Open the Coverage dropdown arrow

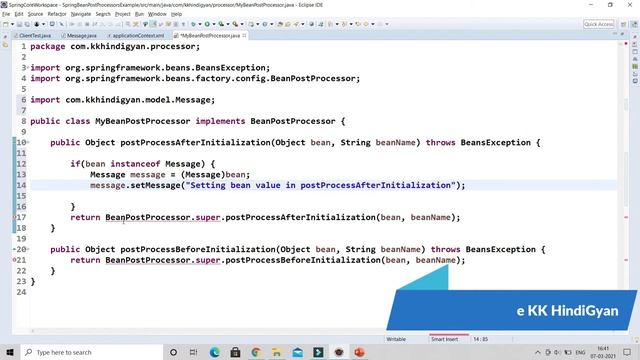click(x=228, y=24)
